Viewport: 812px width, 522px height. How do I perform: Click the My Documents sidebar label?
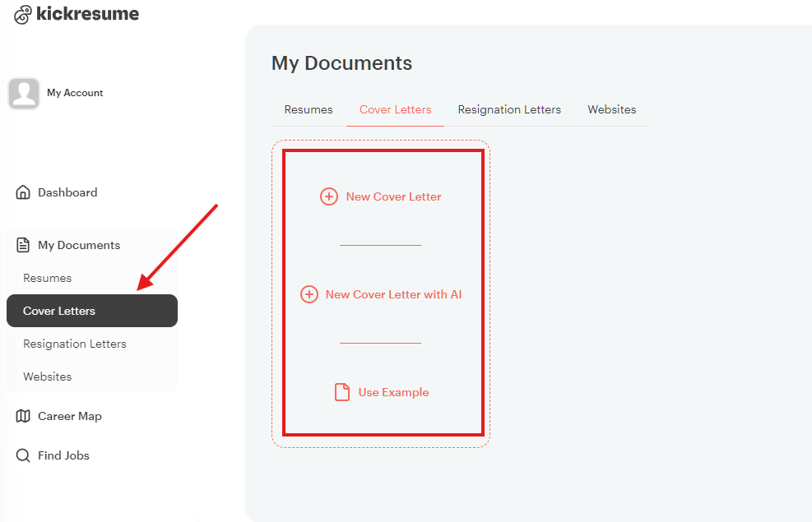pos(79,245)
